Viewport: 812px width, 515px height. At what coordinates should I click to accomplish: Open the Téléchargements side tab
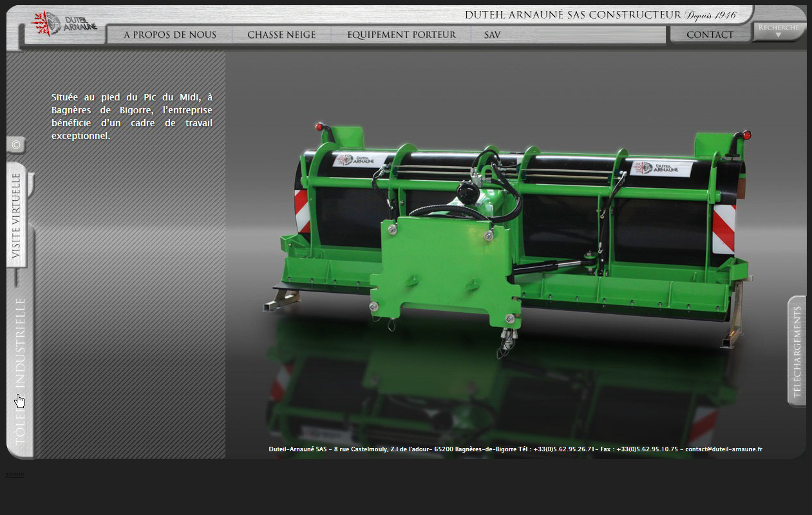(x=797, y=351)
